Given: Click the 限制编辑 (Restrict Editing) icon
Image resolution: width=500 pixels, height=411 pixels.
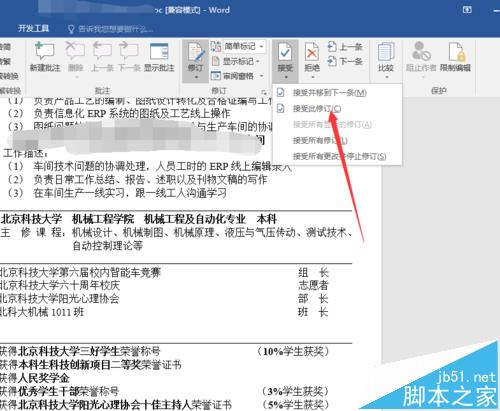Looking at the screenshot, I should click(456, 51).
